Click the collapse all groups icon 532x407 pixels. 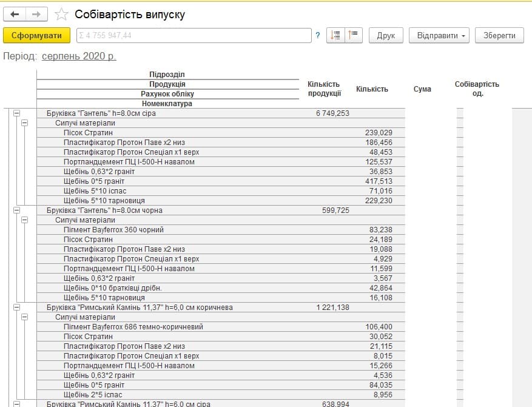pos(354,35)
